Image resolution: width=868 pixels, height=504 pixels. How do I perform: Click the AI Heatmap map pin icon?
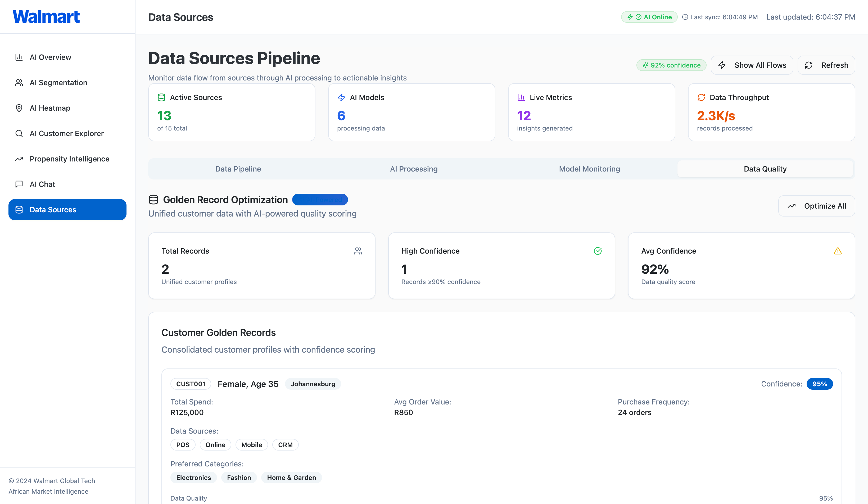pyautogui.click(x=19, y=108)
